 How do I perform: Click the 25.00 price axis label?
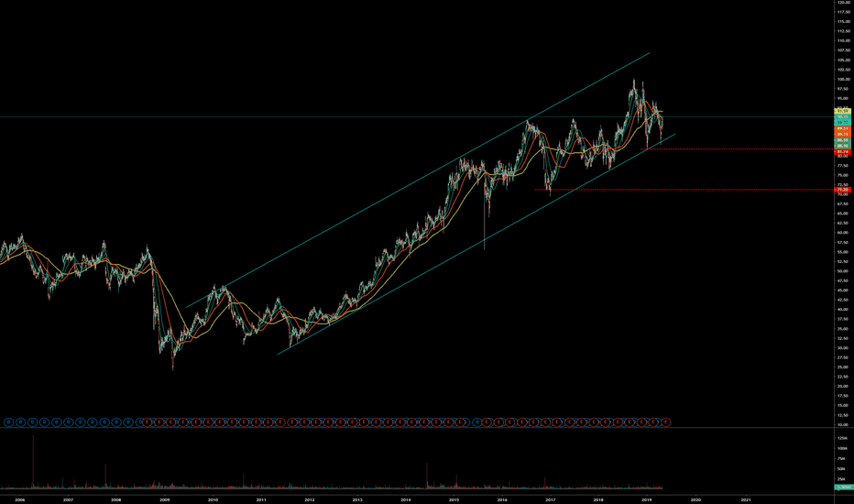point(844,367)
